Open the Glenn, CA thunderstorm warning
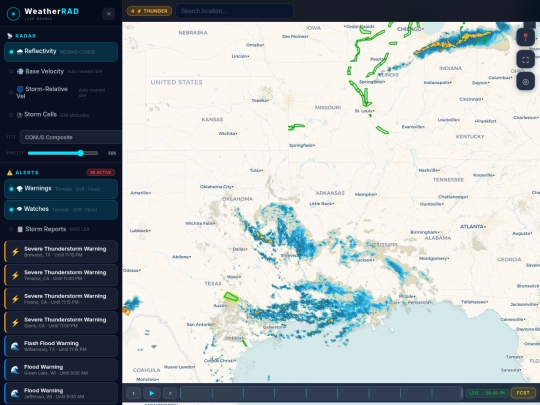The height and width of the screenshot is (405, 540). (61, 322)
